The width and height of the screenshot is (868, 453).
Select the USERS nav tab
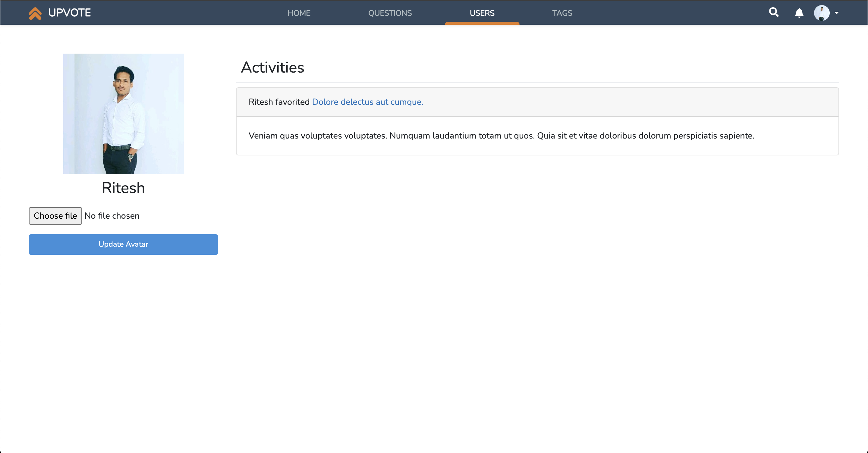point(482,13)
